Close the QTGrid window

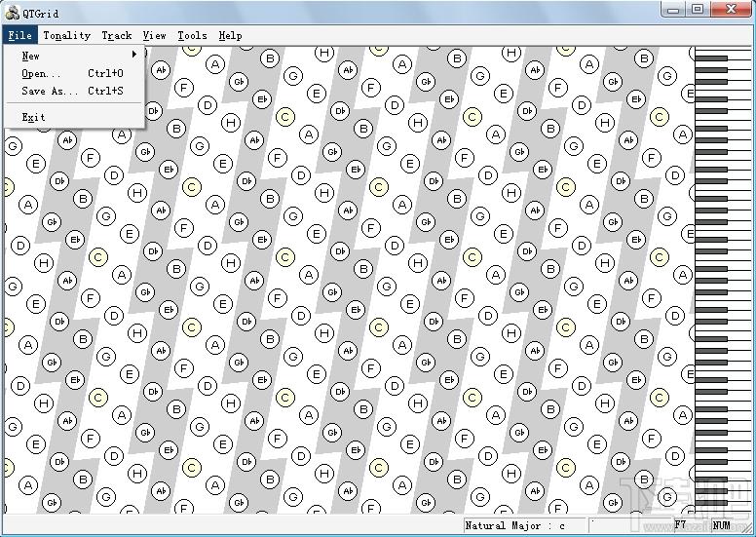tap(731, 9)
